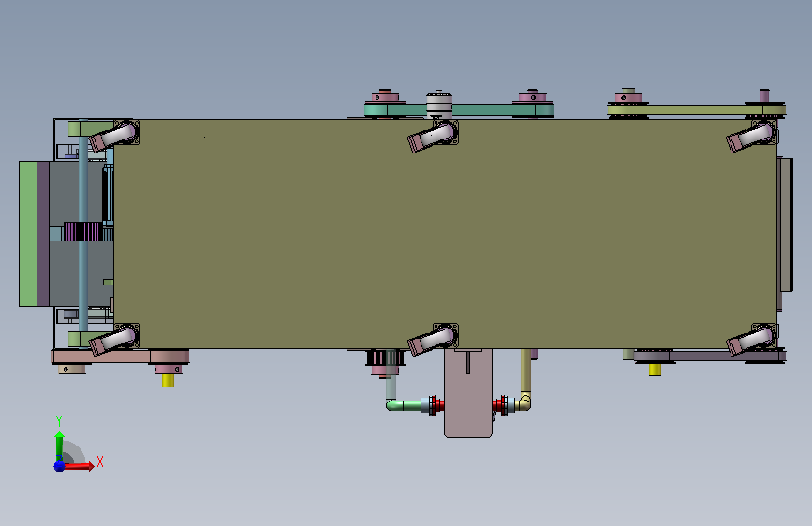Select the gray panel on the model's right end
The height and width of the screenshot is (526, 812).
click(786, 226)
